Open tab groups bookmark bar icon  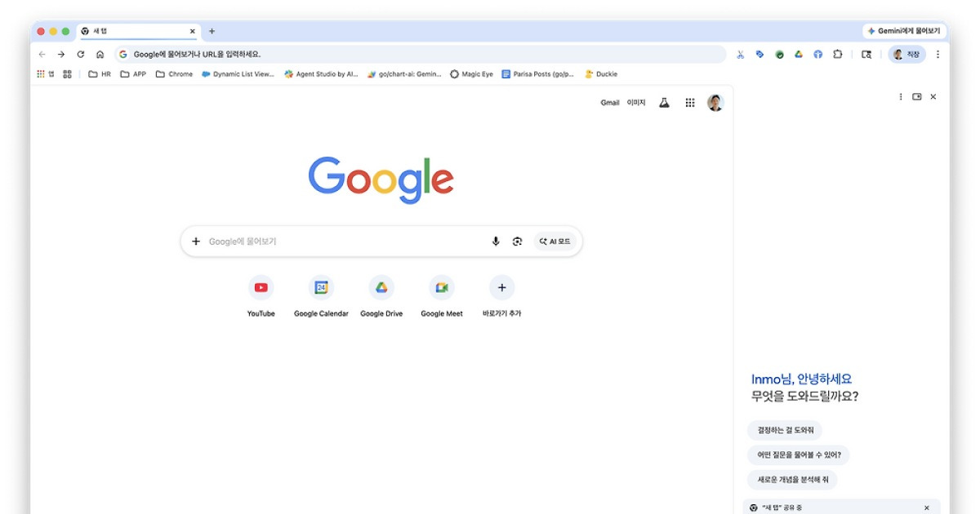click(x=67, y=74)
